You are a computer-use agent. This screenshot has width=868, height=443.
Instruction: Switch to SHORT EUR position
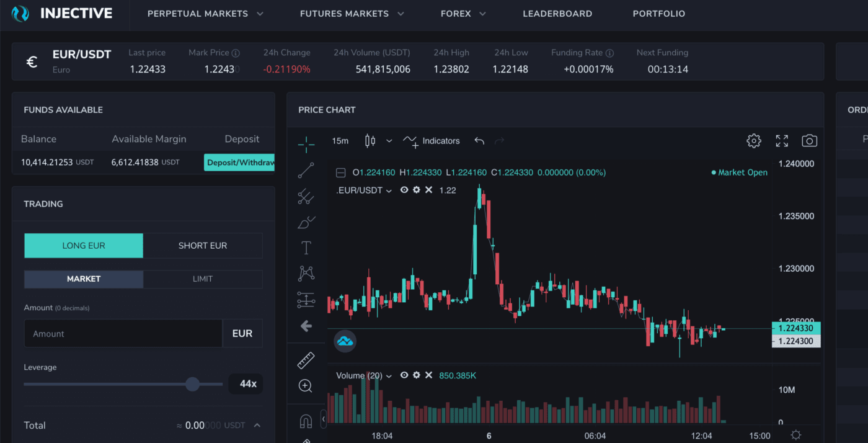[x=203, y=246]
